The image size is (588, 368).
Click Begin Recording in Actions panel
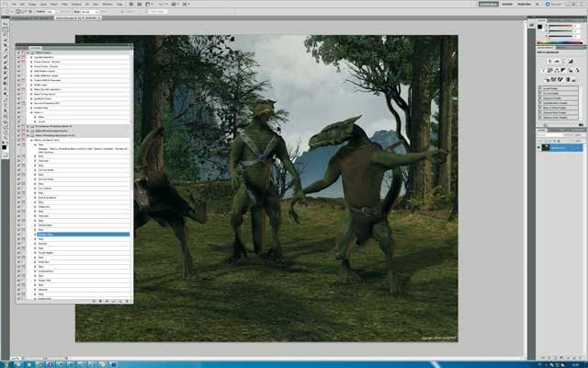pos(100,301)
